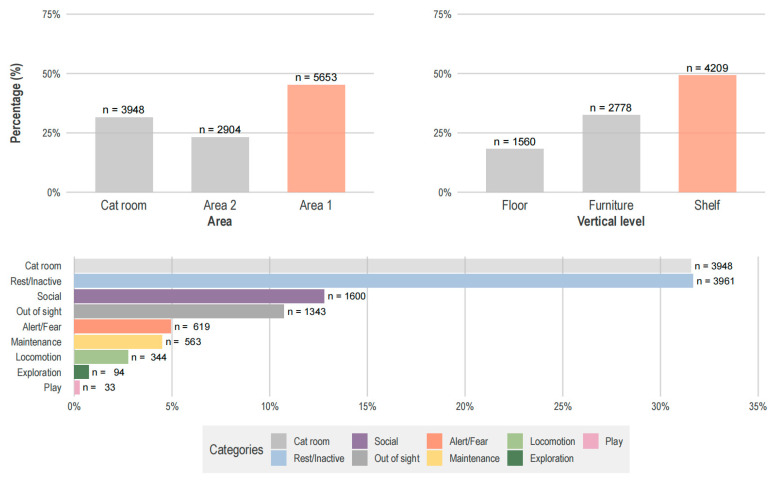This screenshot has height=482, width=780.
Task: Click the purple Social legend swatch
Action: click(360, 441)
